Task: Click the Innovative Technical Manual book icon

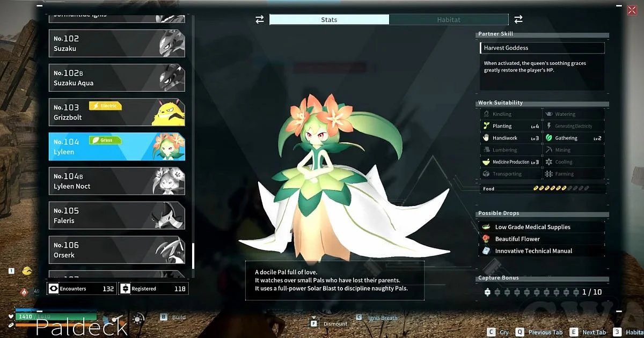Action: (486, 251)
